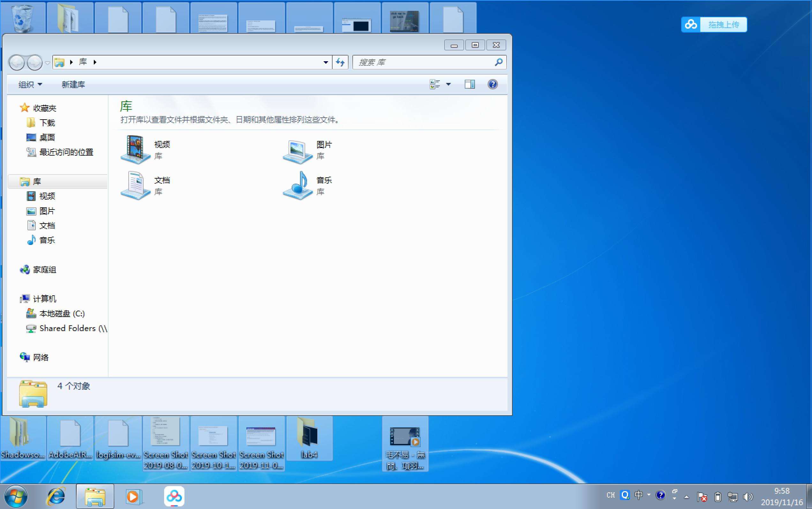812x509 pixels.
Task: Select the 毛不易 video file on desktop
Action: pyautogui.click(x=405, y=443)
